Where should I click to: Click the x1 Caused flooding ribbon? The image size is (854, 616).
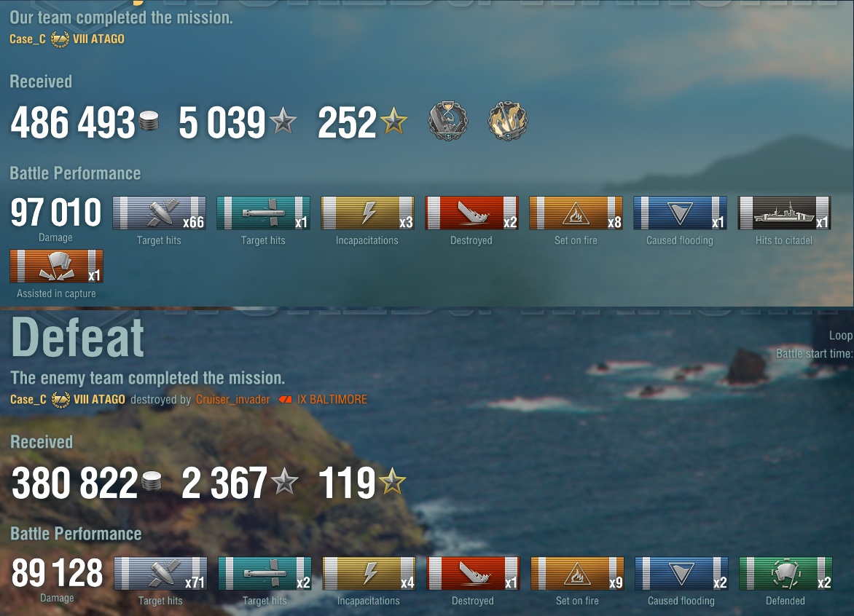pyautogui.click(x=680, y=213)
